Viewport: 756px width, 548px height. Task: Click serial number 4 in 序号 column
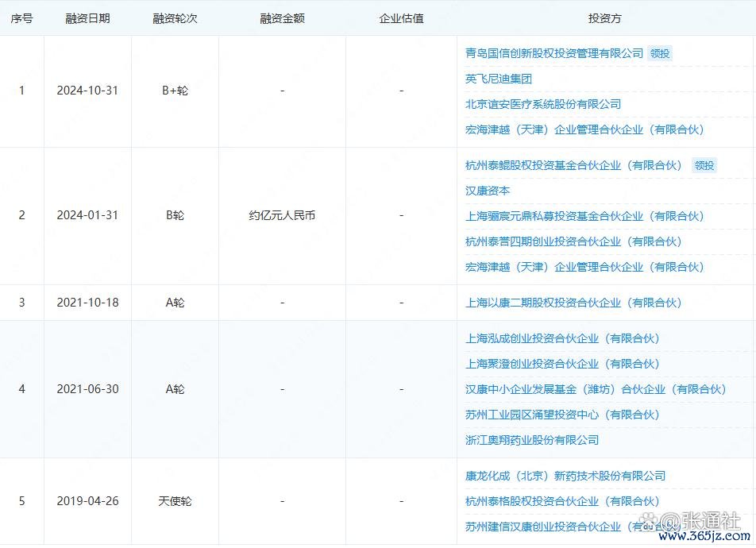tap(21, 389)
